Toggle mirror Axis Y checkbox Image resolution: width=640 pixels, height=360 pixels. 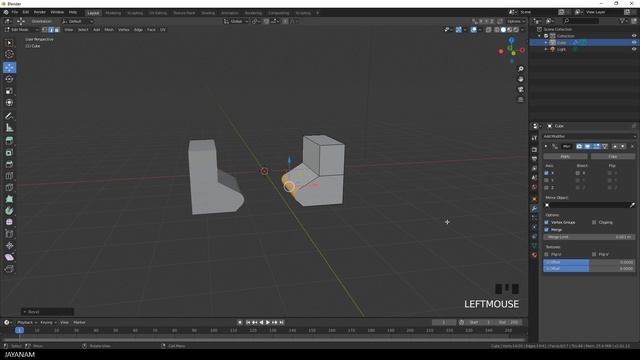(547, 180)
